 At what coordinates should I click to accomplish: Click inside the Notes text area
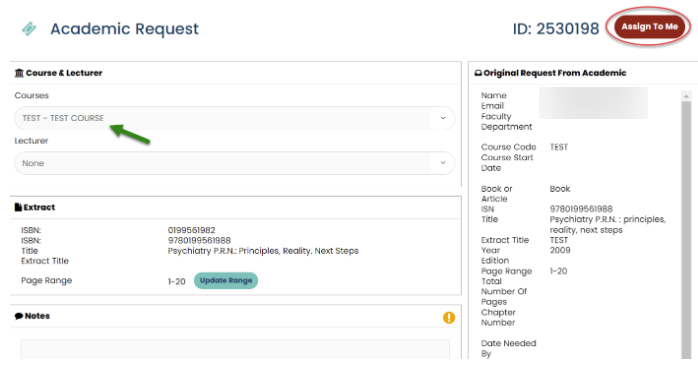[235, 349]
